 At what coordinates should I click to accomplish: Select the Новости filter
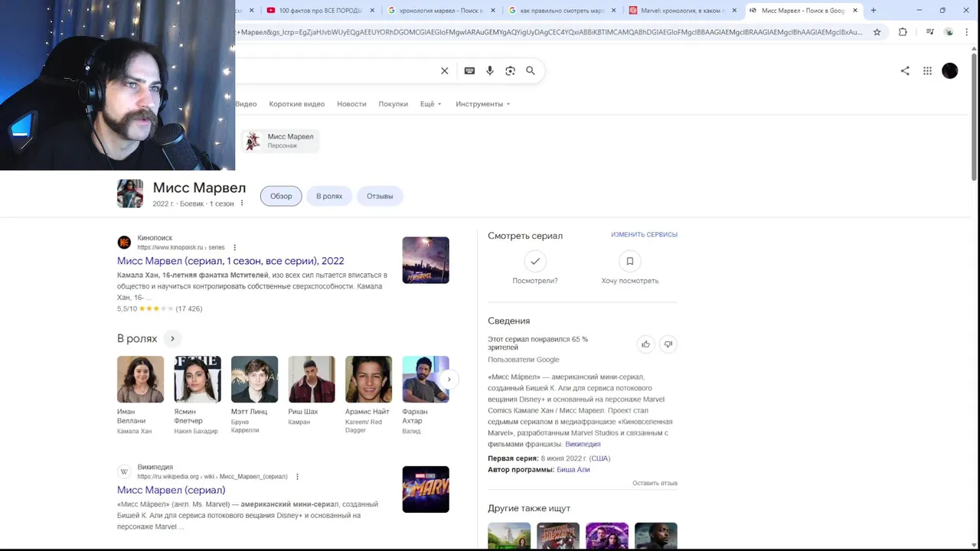tap(351, 104)
